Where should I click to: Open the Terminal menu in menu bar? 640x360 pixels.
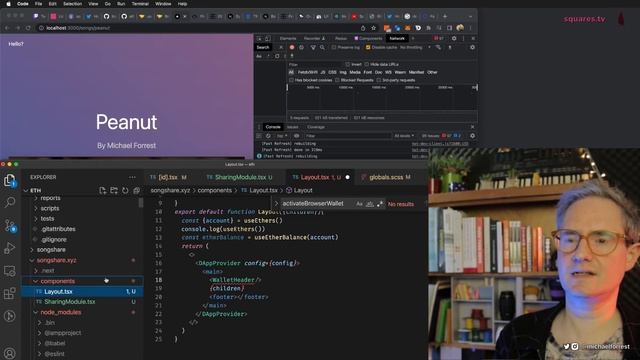pyautogui.click(x=140, y=4)
